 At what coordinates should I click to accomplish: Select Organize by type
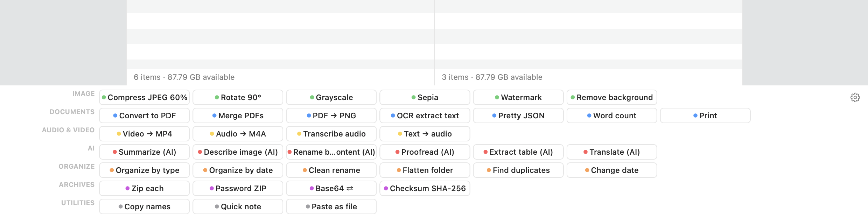coord(144,170)
